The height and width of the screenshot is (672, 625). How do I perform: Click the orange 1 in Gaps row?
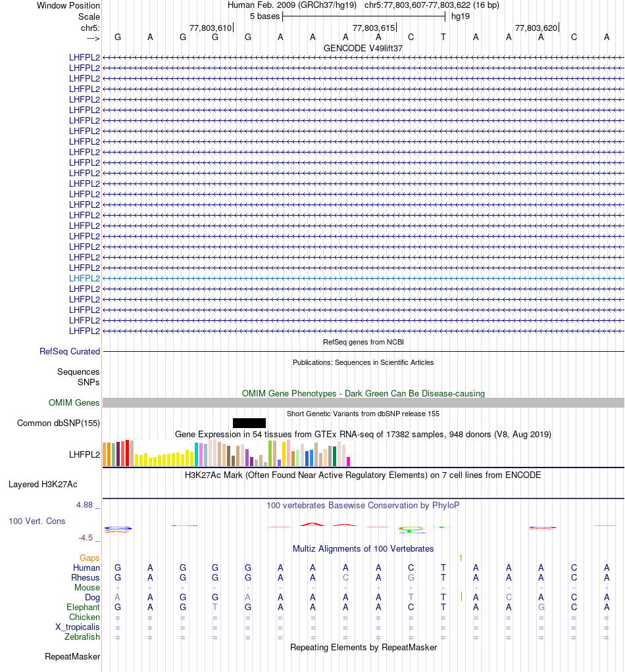click(x=461, y=558)
